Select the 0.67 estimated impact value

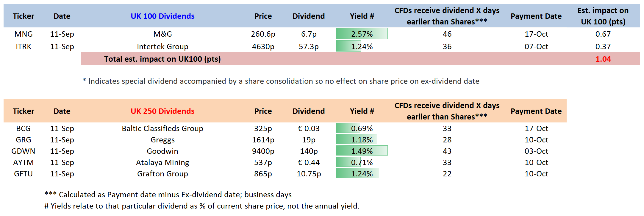[x=603, y=34]
